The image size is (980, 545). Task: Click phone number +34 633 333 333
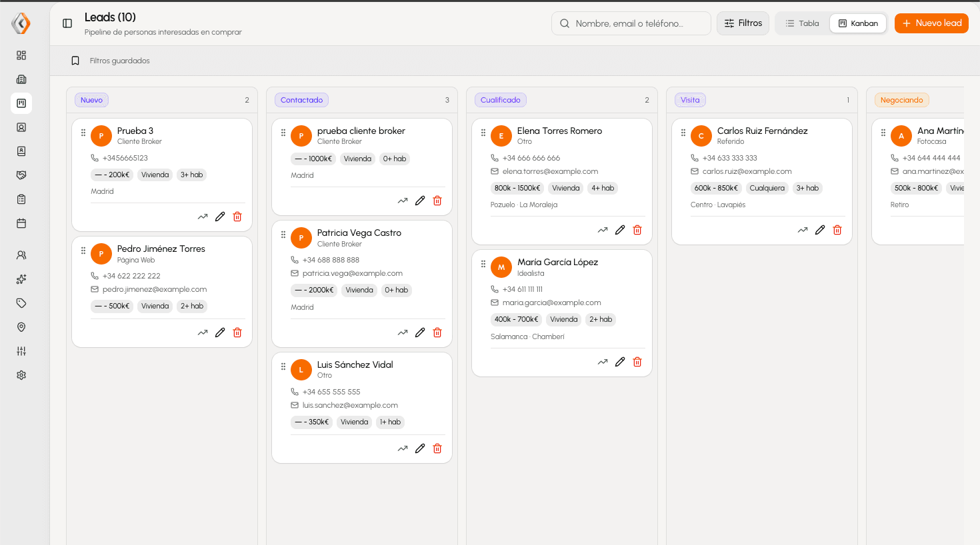pos(730,159)
